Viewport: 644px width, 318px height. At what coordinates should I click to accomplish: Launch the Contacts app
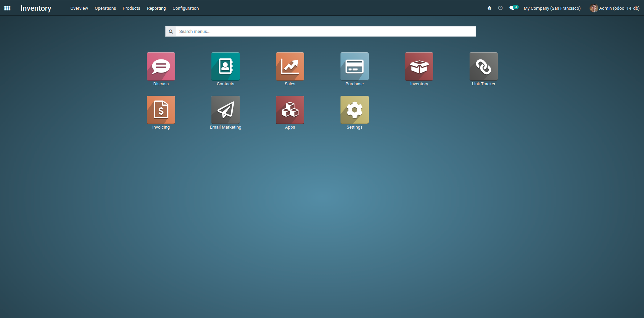[x=225, y=66]
